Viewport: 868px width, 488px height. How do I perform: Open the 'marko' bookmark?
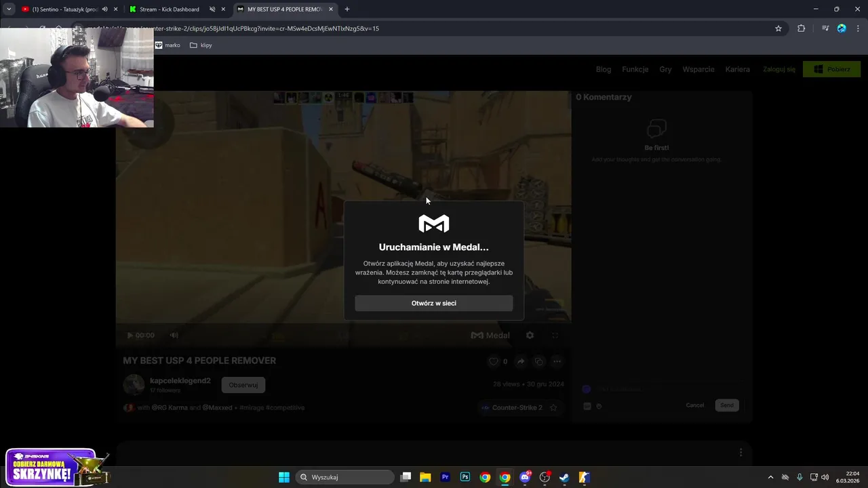[167, 45]
